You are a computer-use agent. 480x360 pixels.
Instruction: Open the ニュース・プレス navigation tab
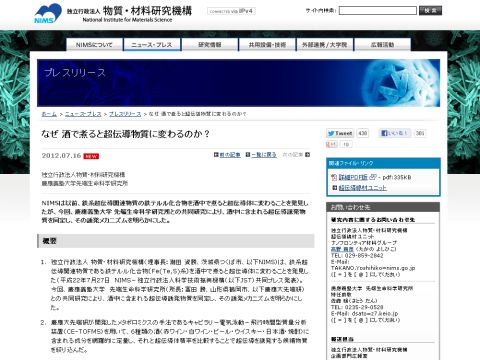point(152,45)
